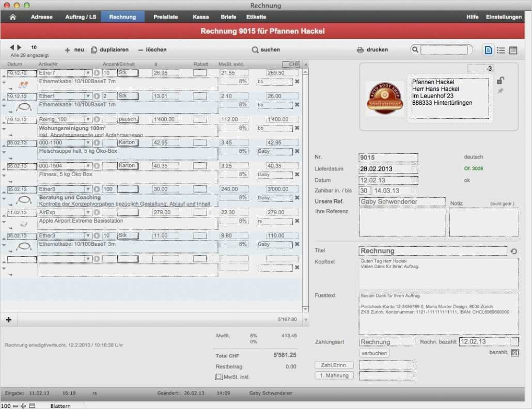
Task: Click the pin icon beside address
Action: (500, 91)
